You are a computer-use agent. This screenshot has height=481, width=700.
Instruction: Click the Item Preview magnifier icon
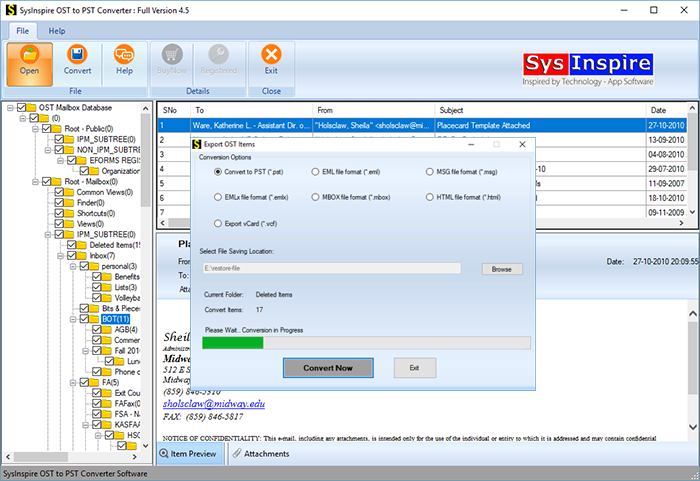[x=164, y=453]
